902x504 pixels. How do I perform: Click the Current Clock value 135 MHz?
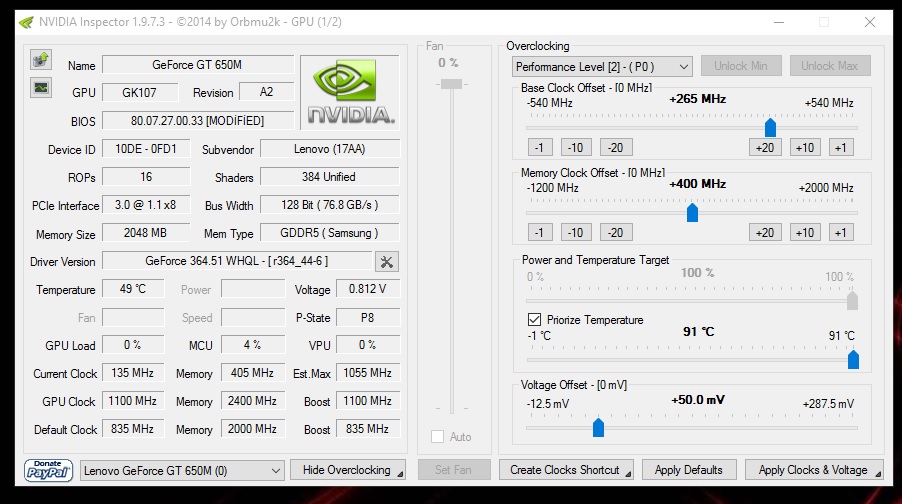[133, 373]
